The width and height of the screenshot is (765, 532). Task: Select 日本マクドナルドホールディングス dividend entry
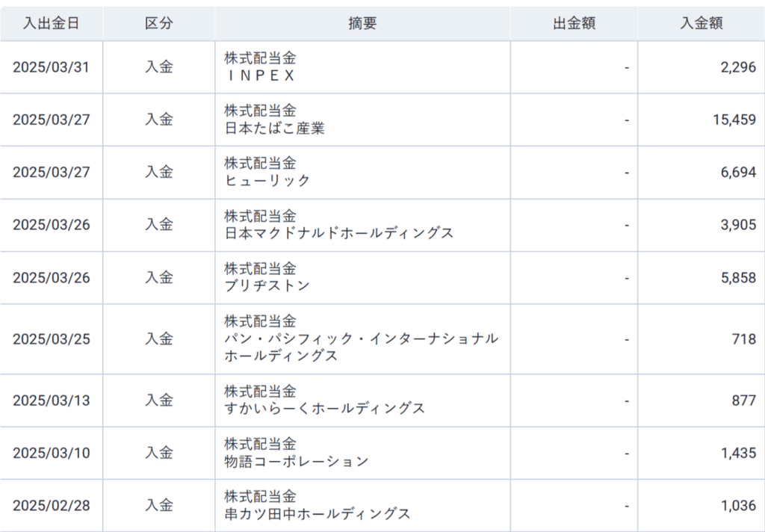[338, 233]
